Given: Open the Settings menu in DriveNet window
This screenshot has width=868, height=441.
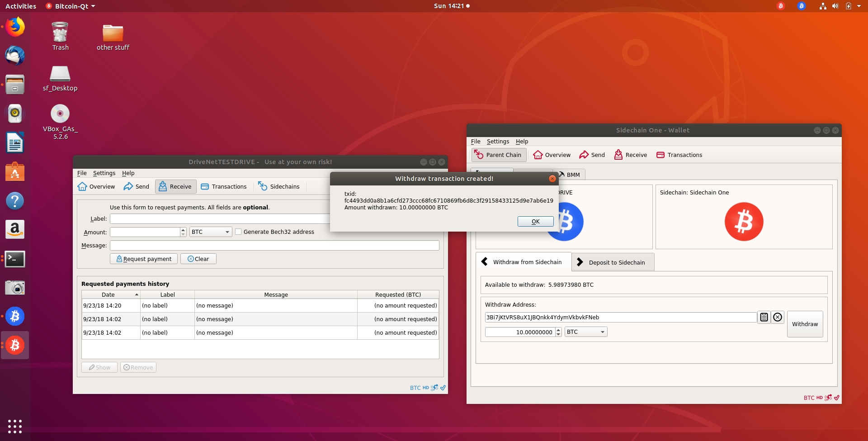Looking at the screenshot, I should click(x=104, y=173).
